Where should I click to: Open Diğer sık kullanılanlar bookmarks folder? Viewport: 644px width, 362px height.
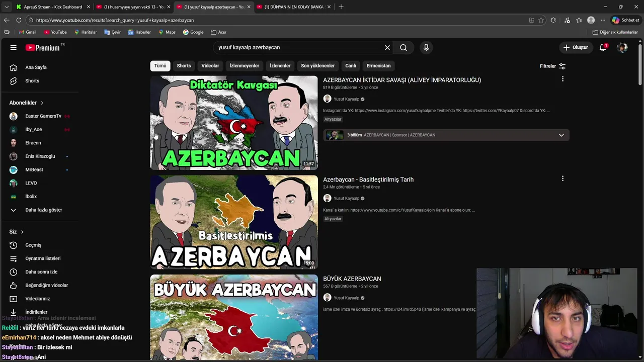(615, 32)
